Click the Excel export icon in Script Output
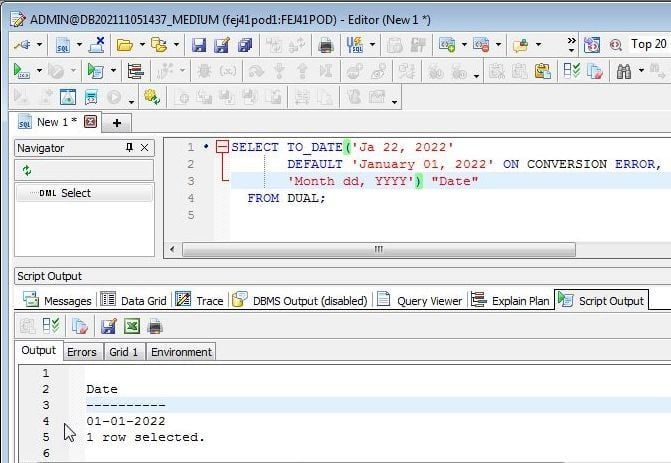The width and height of the screenshot is (671, 463). tap(132, 327)
